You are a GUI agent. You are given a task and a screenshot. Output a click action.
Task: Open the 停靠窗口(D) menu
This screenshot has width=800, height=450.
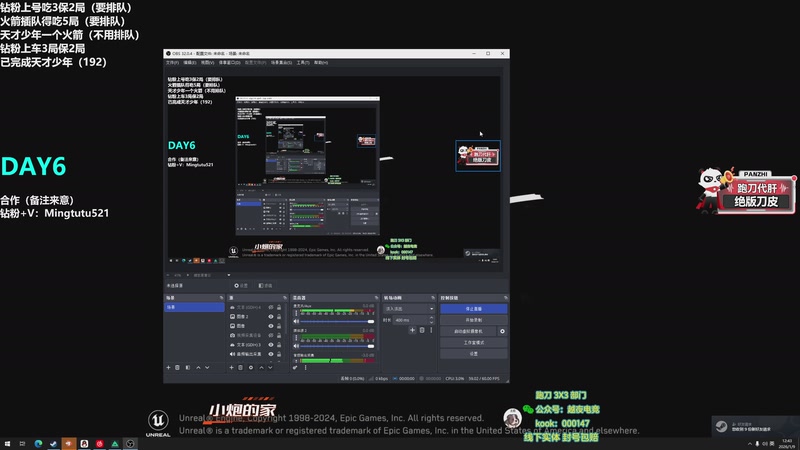point(230,62)
